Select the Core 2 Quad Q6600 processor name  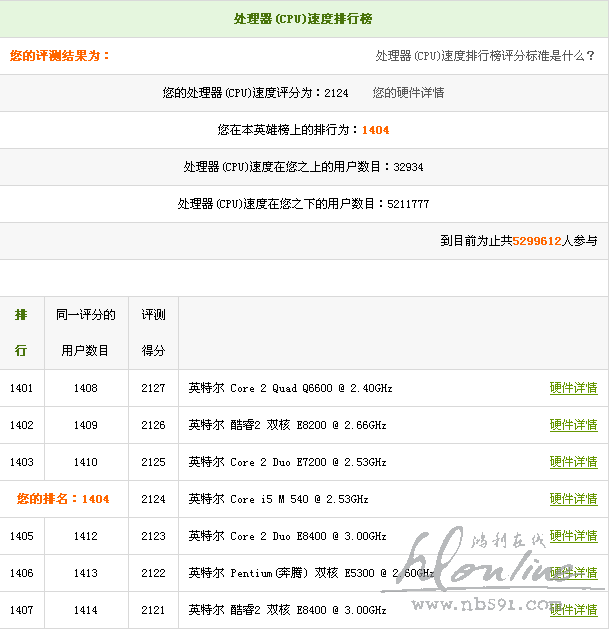pyautogui.click(x=290, y=388)
